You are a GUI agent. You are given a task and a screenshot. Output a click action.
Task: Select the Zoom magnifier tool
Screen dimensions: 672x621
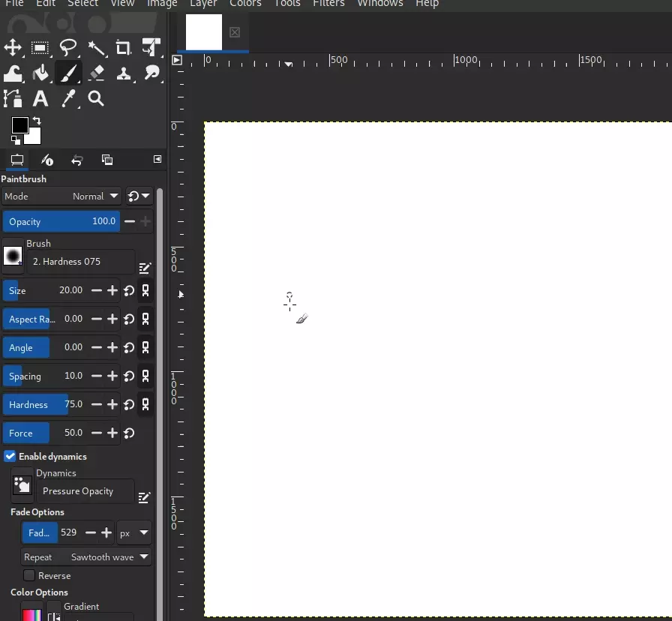click(97, 98)
